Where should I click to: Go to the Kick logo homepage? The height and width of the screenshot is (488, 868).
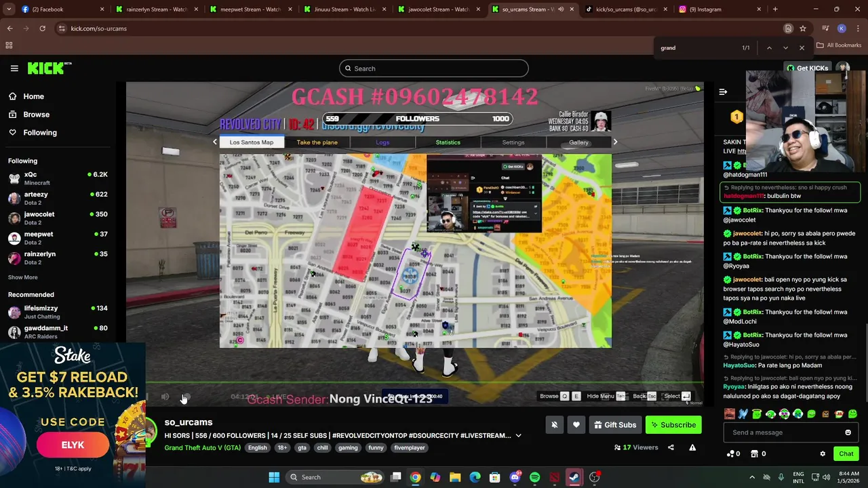[x=49, y=68]
